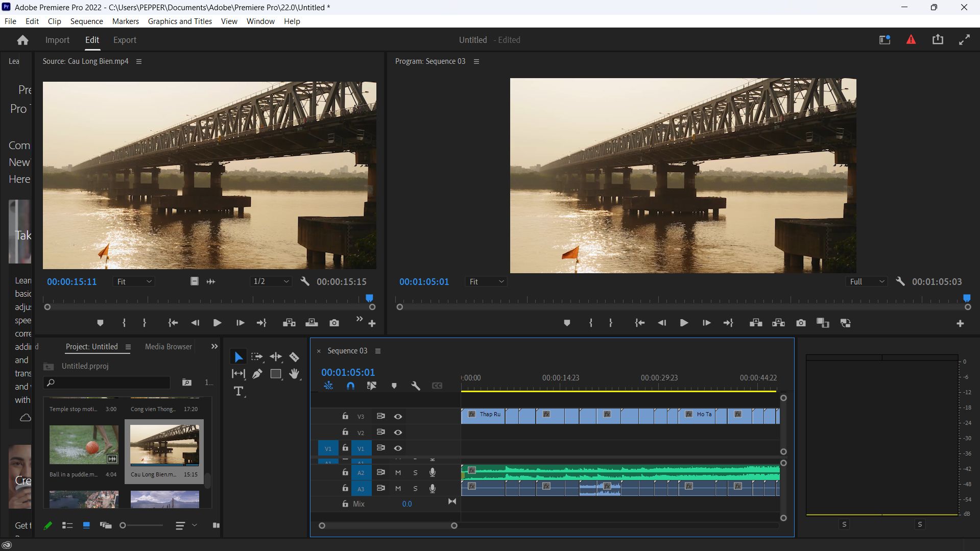Viewport: 980px width, 551px height.
Task: Open the Sequence menu
Action: pos(86,21)
